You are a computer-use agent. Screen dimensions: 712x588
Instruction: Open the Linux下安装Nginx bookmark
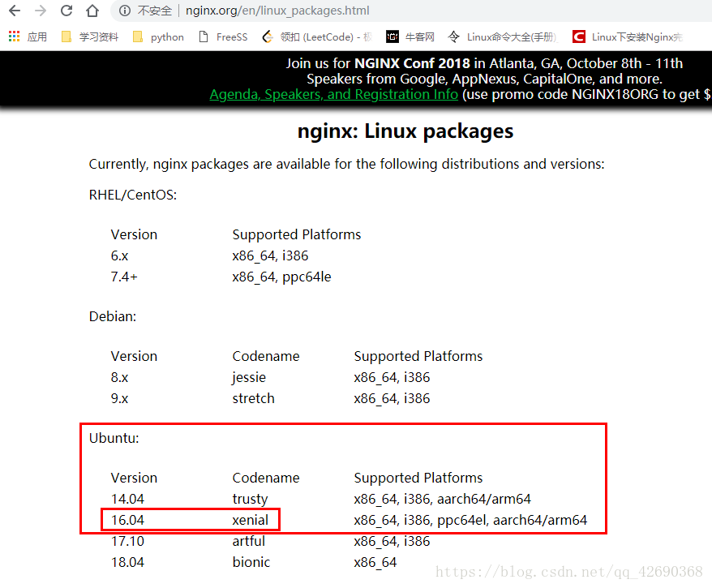(x=628, y=36)
